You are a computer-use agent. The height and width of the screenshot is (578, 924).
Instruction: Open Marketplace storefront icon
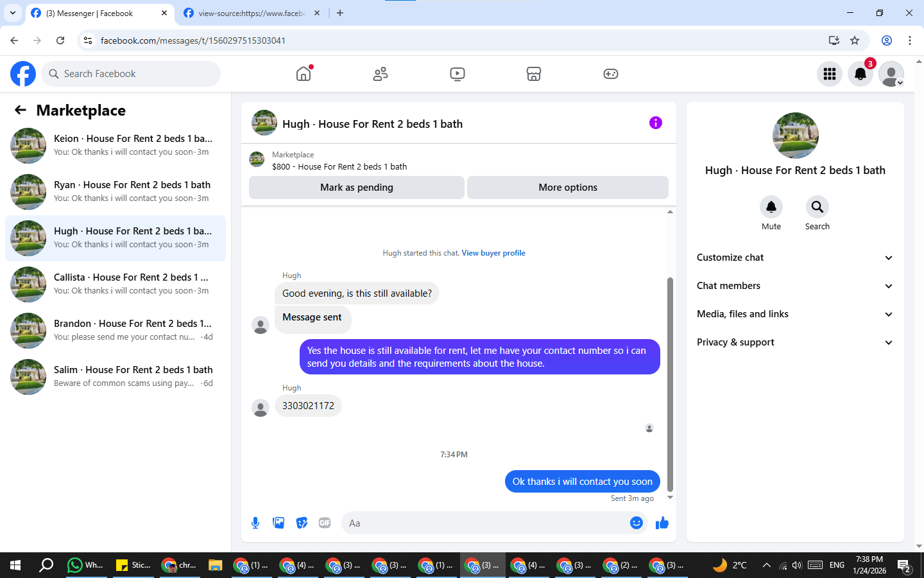[534, 74]
